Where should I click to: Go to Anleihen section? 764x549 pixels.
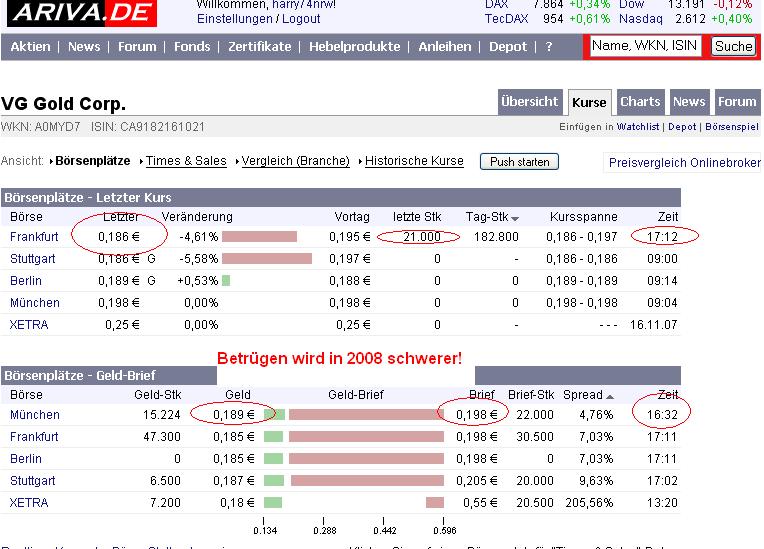445,47
